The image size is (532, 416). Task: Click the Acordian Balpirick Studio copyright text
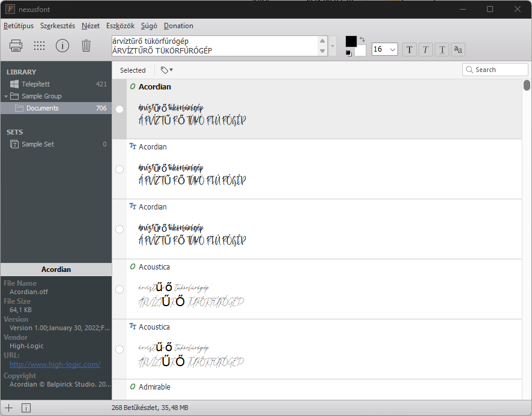[x=60, y=384]
